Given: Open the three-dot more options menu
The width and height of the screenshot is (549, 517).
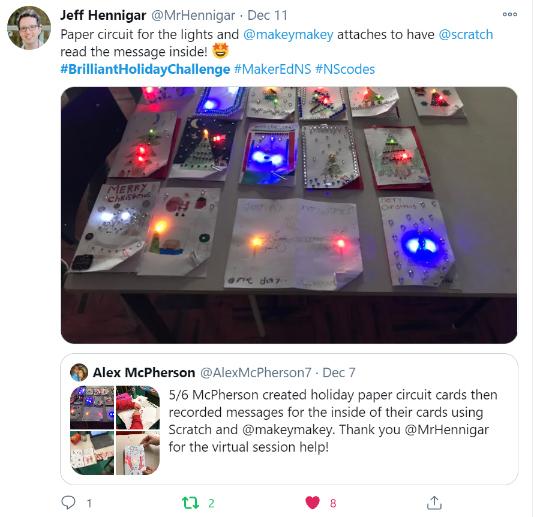Looking at the screenshot, I should point(509,14).
